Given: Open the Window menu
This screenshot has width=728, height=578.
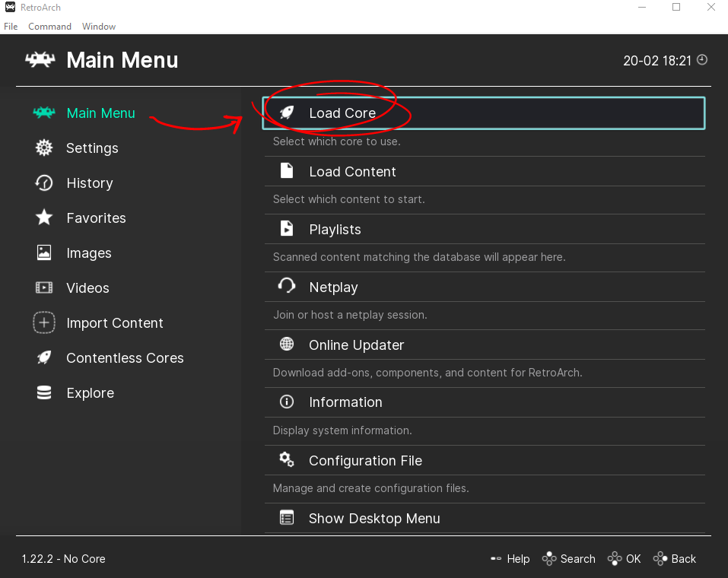Looking at the screenshot, I should (x=99, y=27).
